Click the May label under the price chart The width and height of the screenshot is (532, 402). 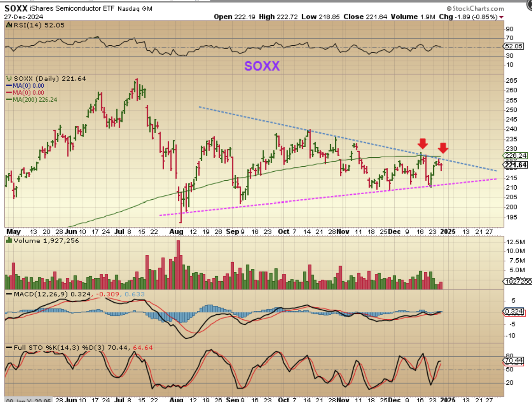(x=13, y=232)
